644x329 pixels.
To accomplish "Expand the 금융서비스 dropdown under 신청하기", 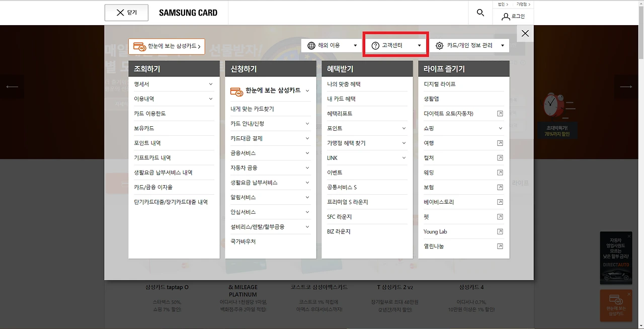I will [x=307, y=153].
